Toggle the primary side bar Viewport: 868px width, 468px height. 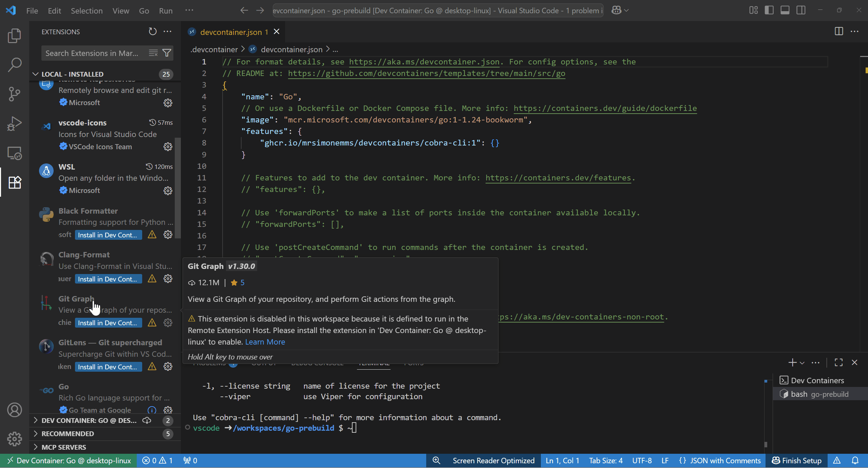(x=769, y=11)
